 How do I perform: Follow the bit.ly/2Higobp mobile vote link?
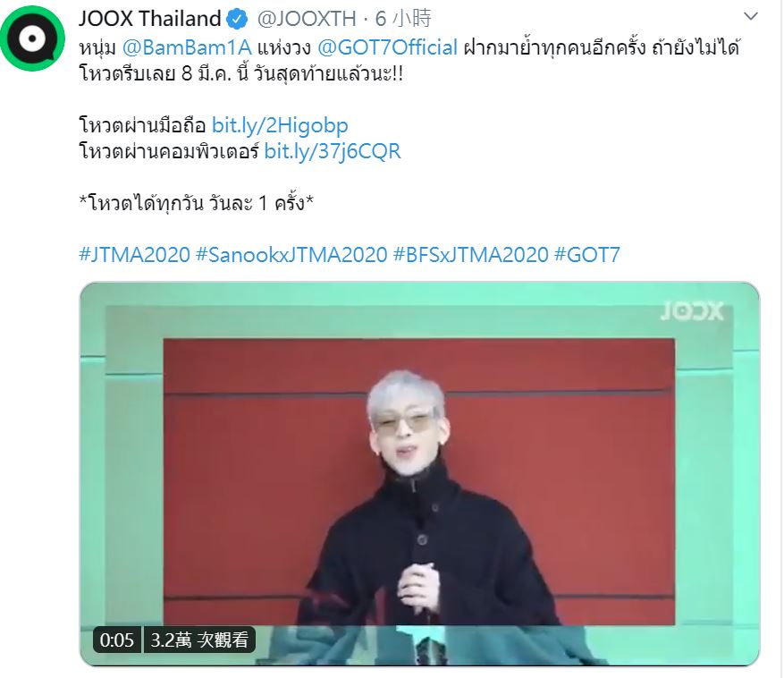click(280, 125)
